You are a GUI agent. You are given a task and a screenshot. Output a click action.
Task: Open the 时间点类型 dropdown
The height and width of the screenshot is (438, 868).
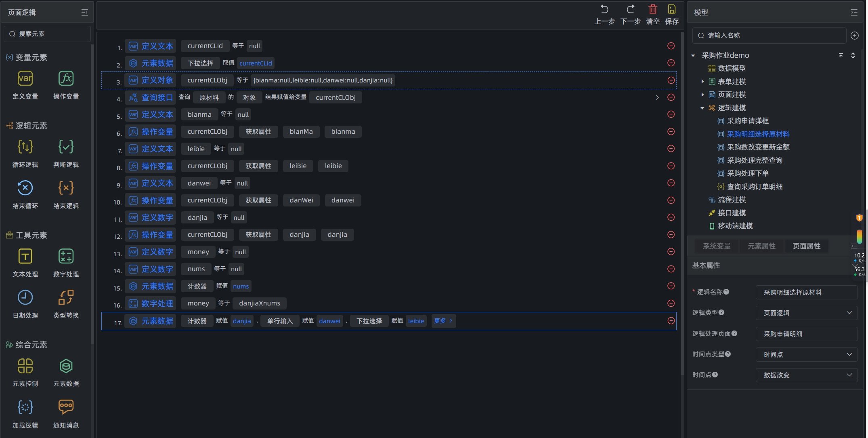pyautogui.click(x=807, y=354)
